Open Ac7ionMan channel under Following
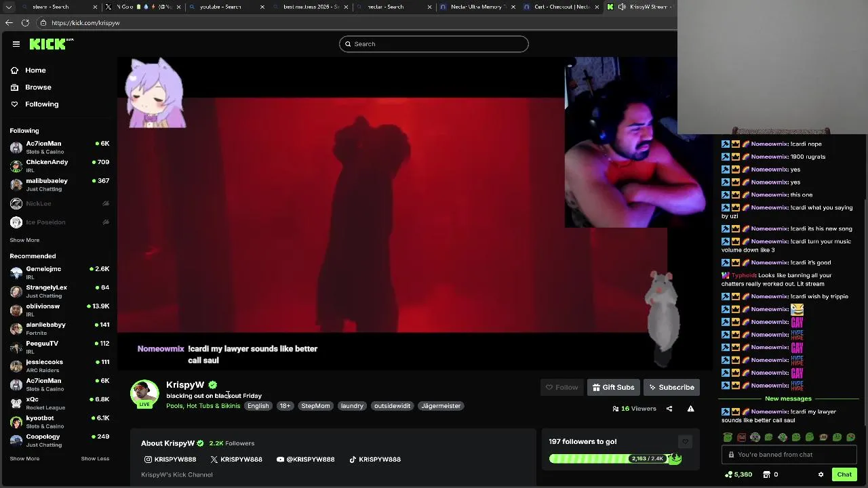This screenshot has width=868, height=488. (x=60, y=147)
